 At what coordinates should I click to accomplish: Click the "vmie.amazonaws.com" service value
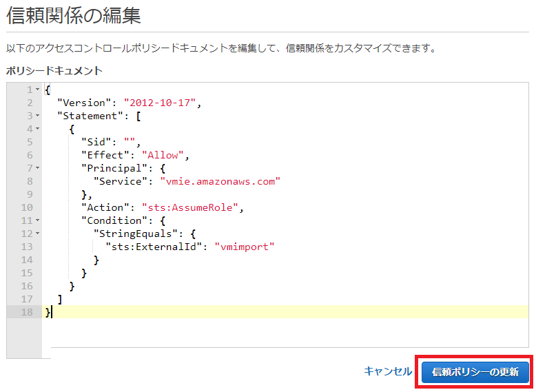coord(220,181)
